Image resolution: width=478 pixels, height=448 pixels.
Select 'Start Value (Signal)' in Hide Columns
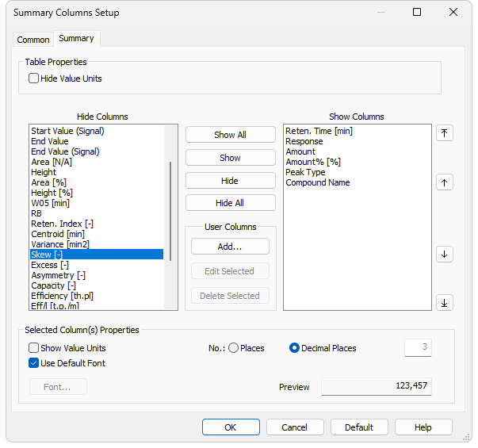point(97,131)
